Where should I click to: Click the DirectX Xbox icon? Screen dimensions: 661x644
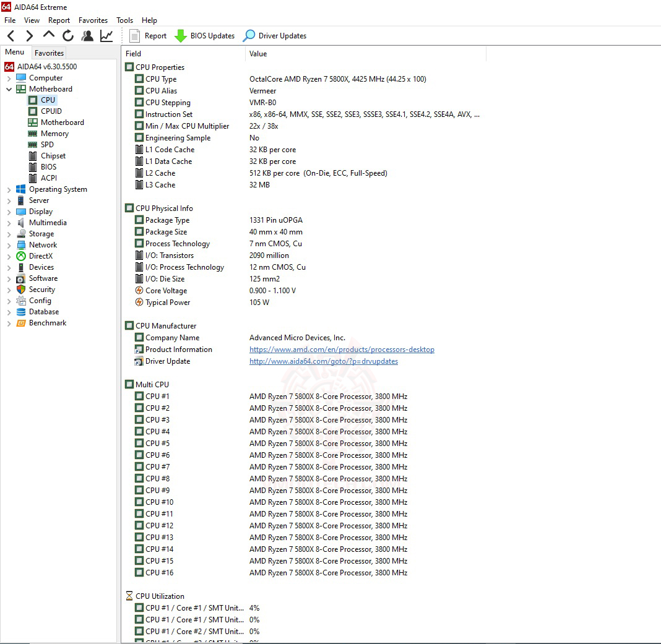(x=20, y=256)
